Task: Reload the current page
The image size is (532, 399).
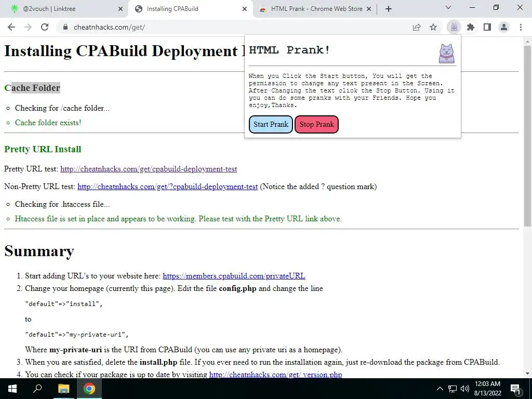Action: (x=45, y=27)
